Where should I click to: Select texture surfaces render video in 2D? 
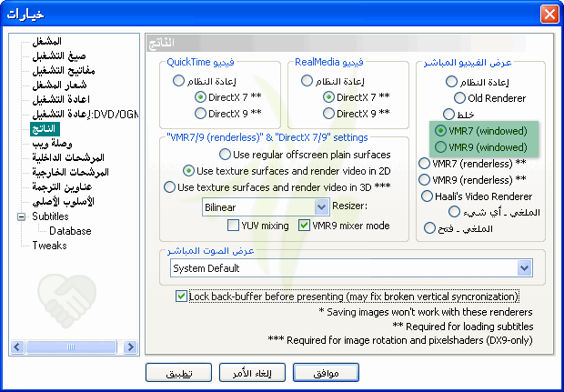click(189, 171)
